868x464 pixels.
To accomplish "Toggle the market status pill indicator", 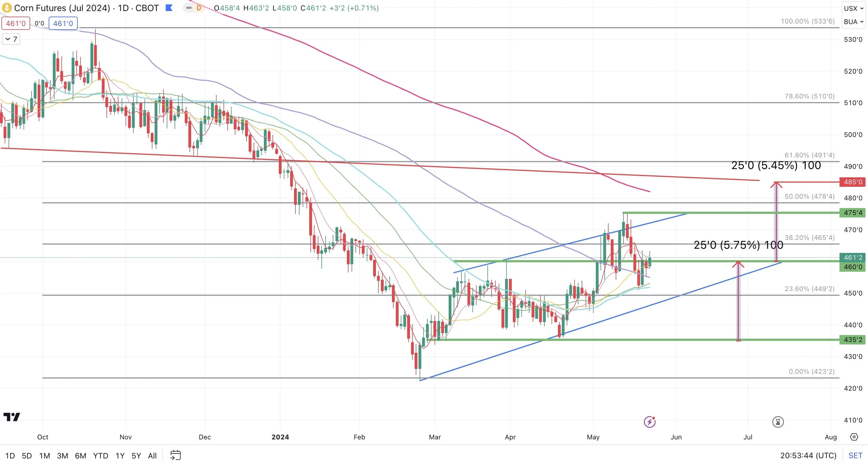I will (x=189, y=8).
